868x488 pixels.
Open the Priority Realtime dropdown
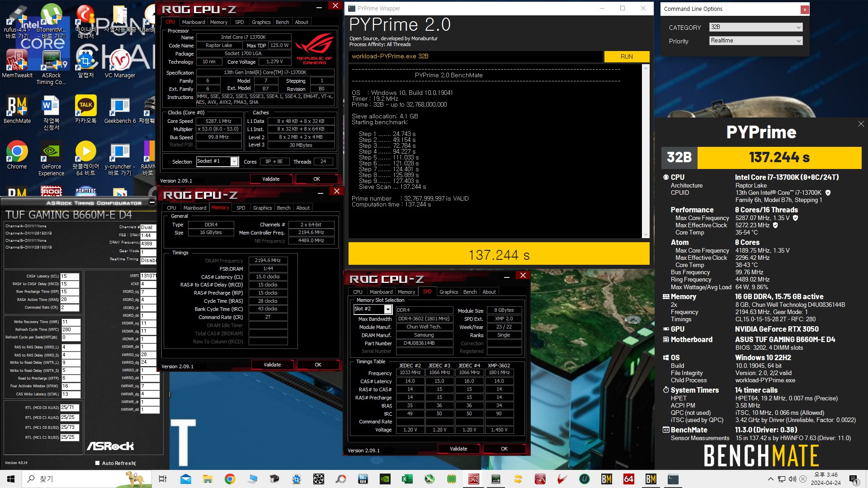756,41
